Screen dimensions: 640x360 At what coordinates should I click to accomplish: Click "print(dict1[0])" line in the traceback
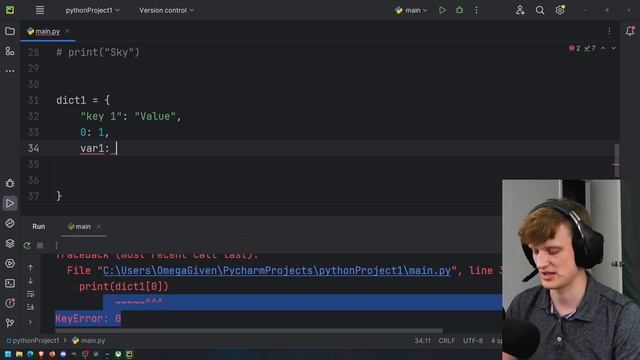coord(124,287)
